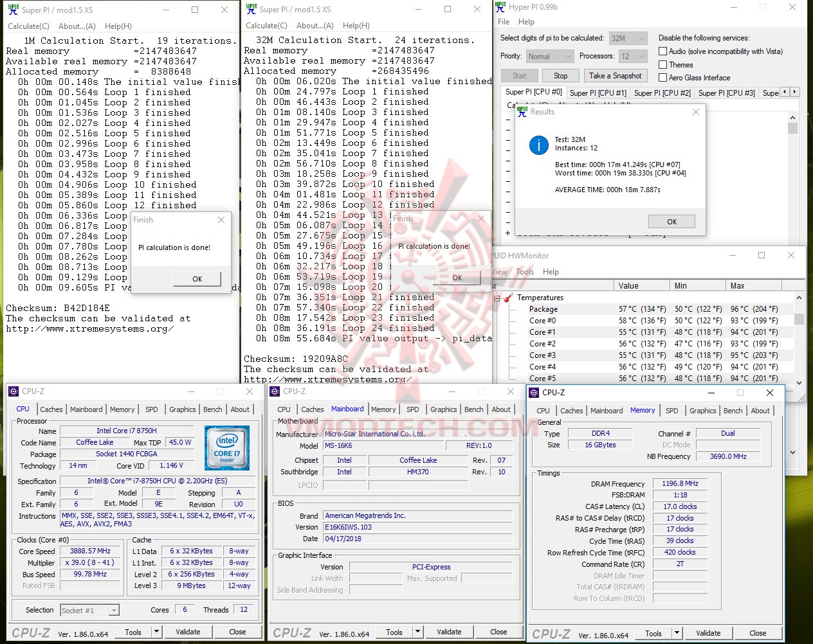Click the Temperatures thermometer icon in HWMonitor
Screen dimensions: 813x644
point(508,298)
